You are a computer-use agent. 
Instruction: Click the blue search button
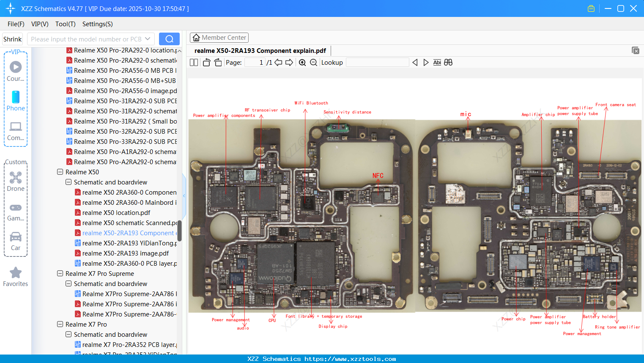169,39
